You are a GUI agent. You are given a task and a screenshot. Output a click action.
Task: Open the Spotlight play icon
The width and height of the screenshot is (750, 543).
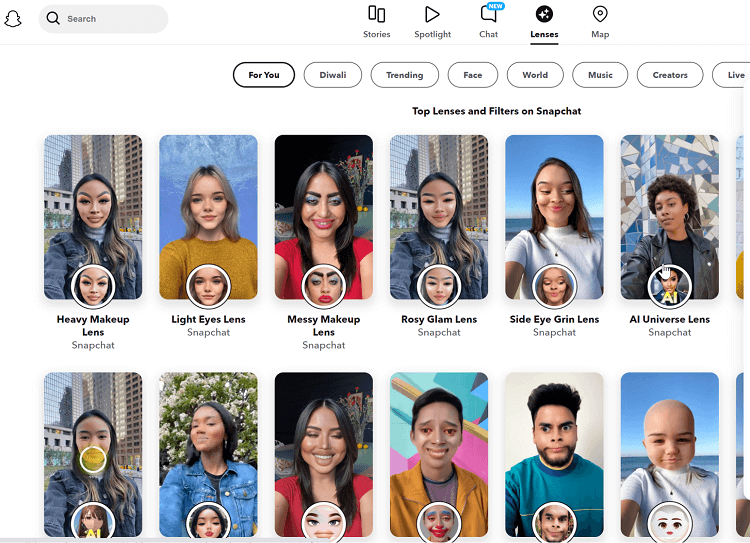click(432, 14)
